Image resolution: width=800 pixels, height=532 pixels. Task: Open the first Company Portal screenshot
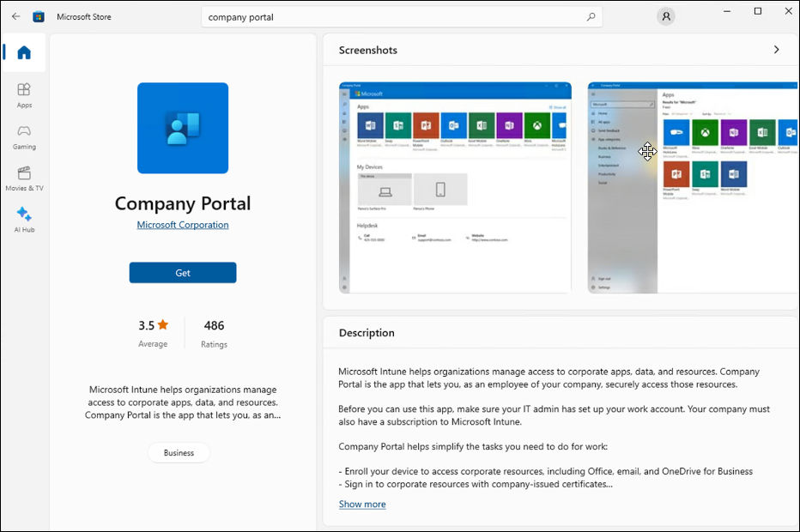tap(455, 186)
